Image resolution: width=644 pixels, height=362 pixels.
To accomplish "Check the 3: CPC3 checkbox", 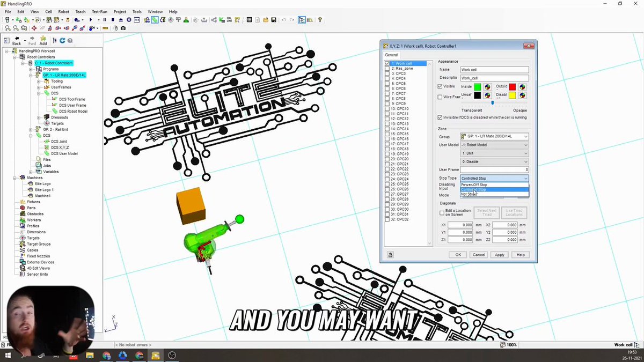I will 387,73.
